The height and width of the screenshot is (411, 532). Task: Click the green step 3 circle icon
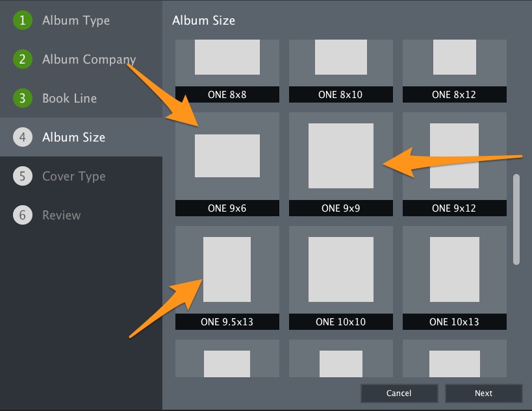click(22, 98)
